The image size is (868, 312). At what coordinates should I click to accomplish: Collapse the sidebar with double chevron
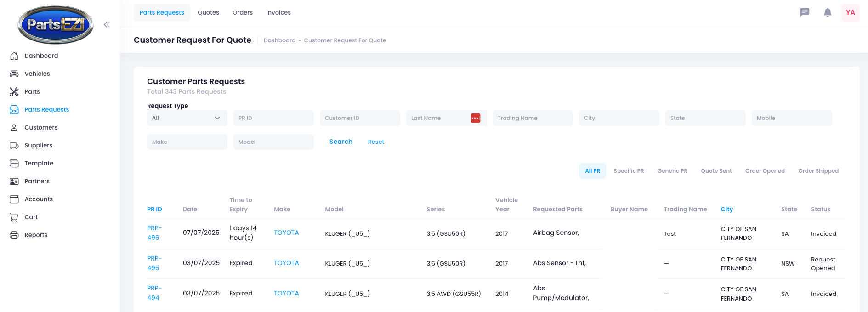(107, 25)
